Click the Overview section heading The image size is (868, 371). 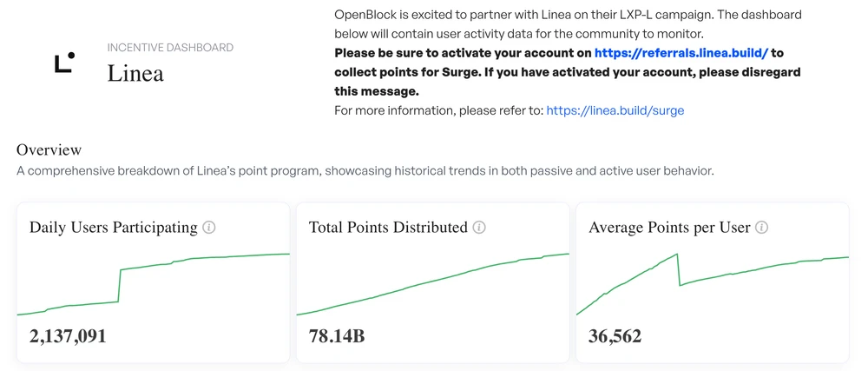[49, 150]
